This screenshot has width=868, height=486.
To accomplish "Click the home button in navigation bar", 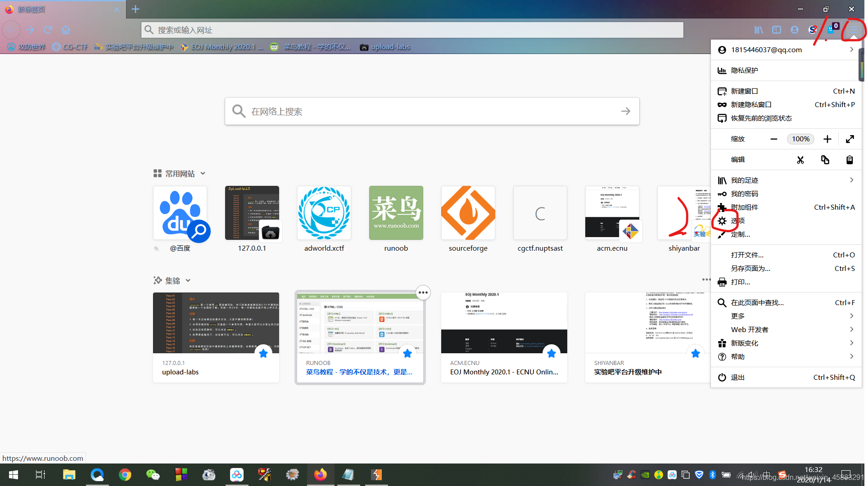I will click(x=66, y=30).
